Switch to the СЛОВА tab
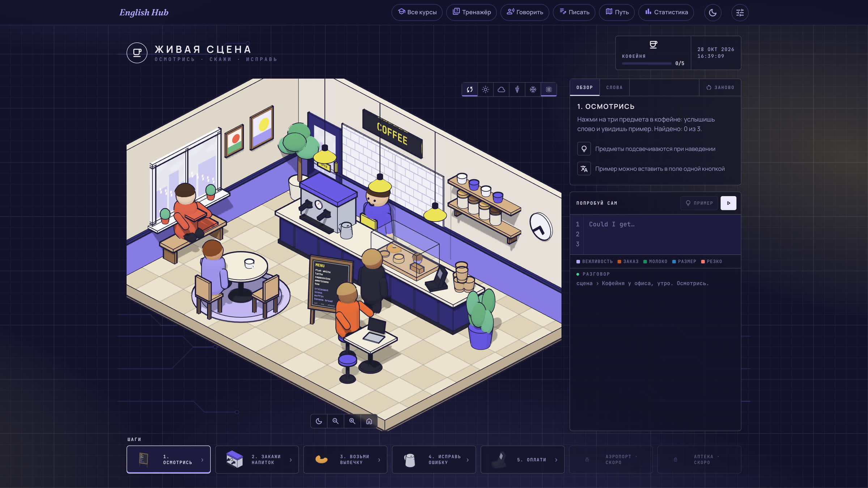 614,87
